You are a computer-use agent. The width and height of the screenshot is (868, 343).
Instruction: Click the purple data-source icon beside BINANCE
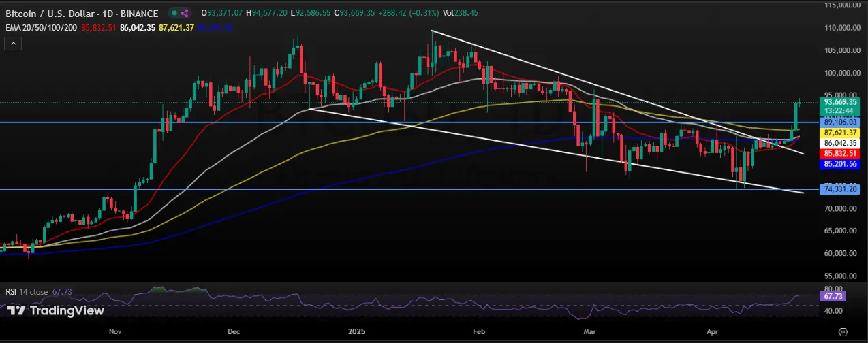186,14
